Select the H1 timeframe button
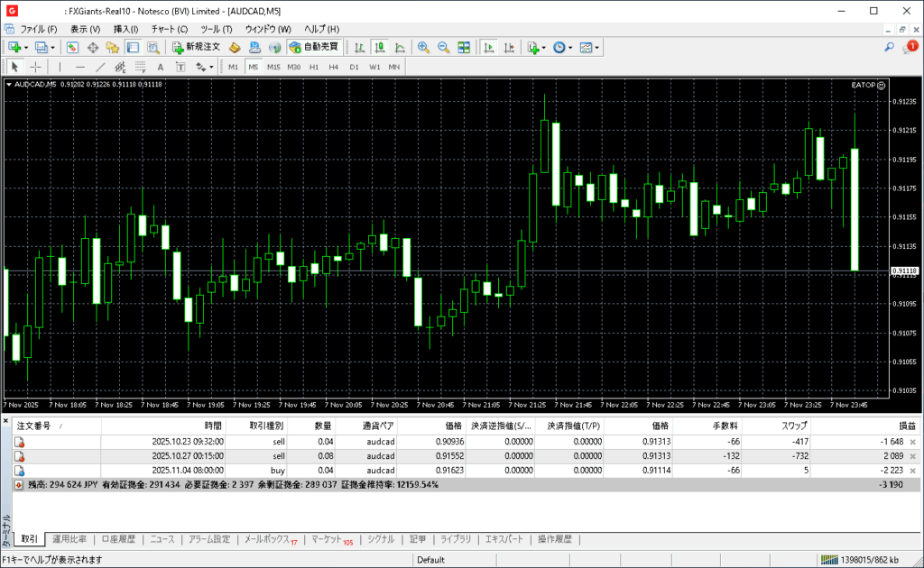The height and width of the screenshot is (568, 924). (314, 67)
